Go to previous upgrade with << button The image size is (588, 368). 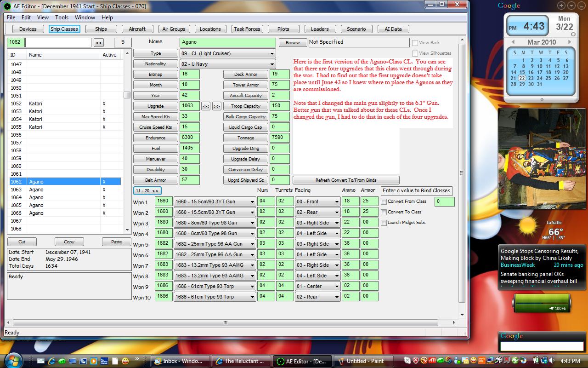pos(206,106)
